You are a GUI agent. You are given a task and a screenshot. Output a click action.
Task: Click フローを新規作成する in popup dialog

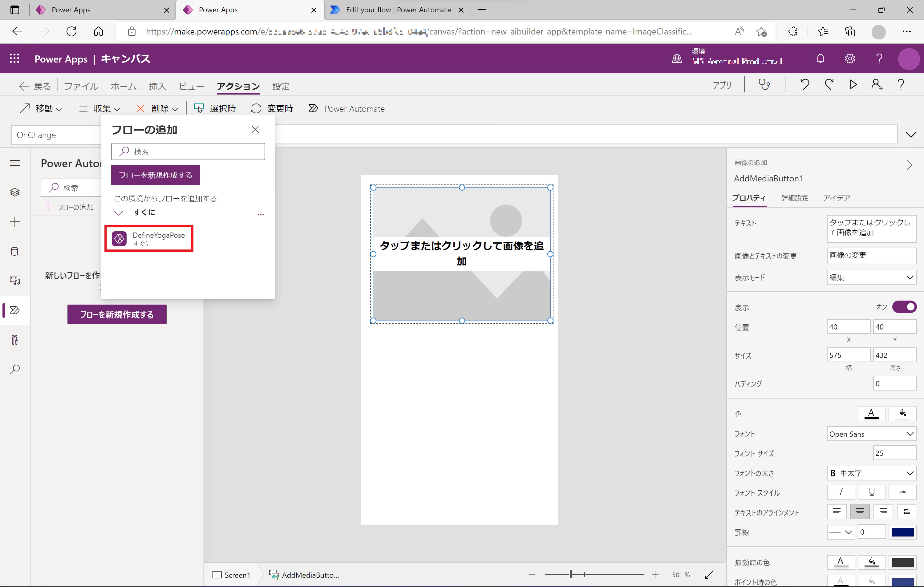pos(156,175)
